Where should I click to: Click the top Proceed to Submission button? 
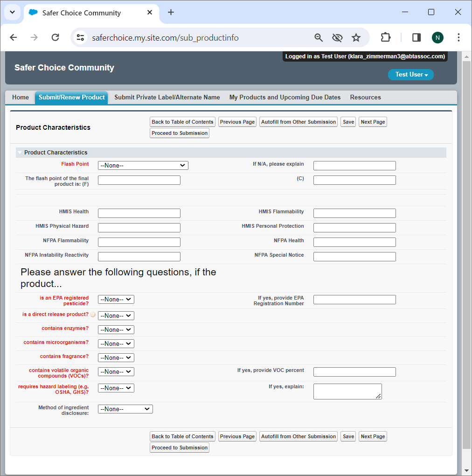180,133
